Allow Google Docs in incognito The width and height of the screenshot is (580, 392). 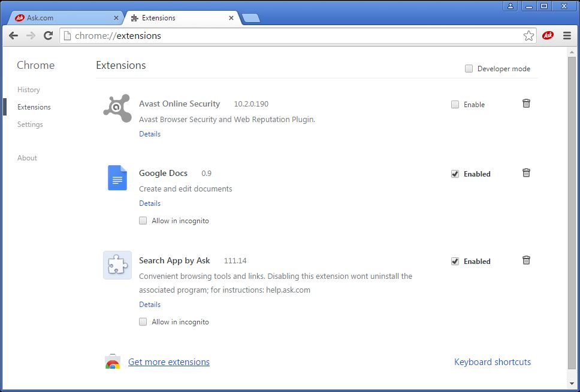click(x=143, y=221)
